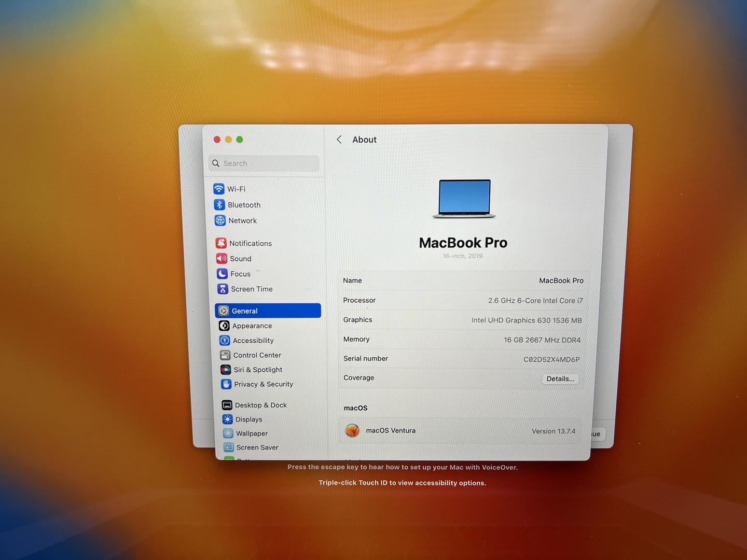747x560 pixels.
Task: Open coverage Details button
Action: point(560,379)
